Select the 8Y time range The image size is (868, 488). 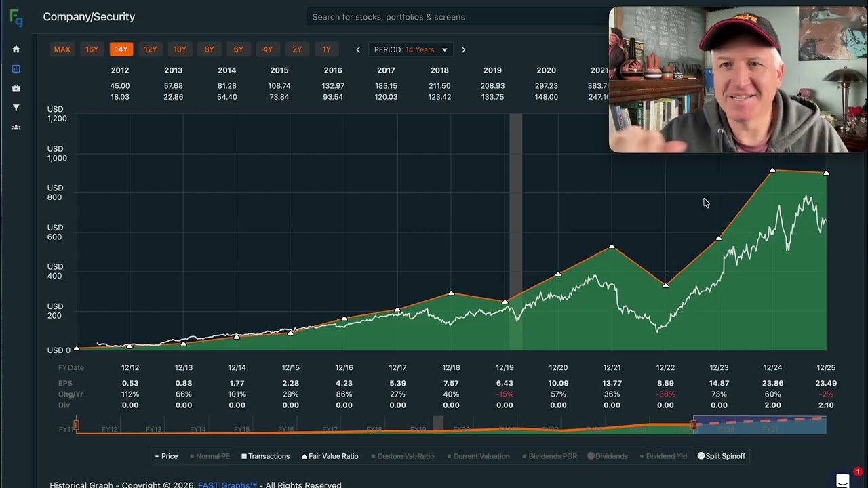click(209, 49)
